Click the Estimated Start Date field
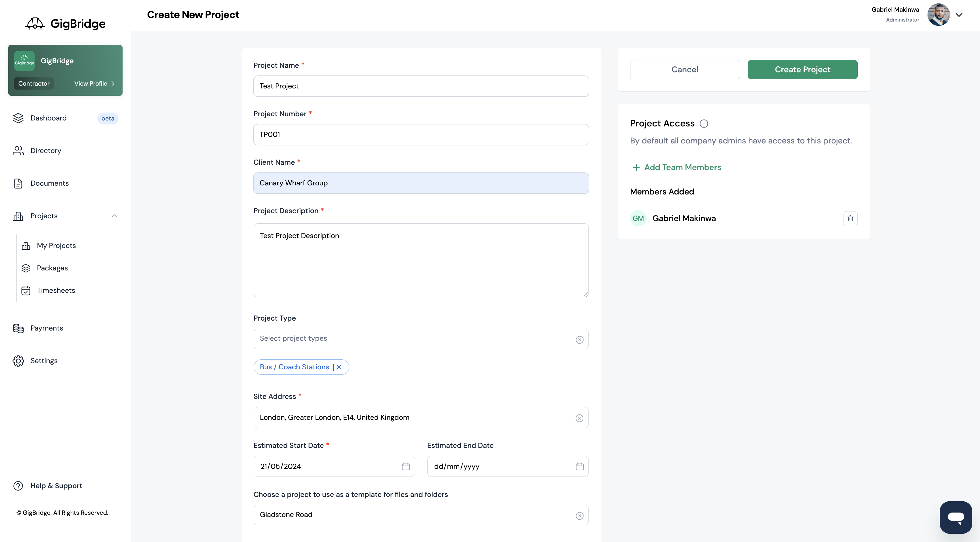This screenshot has height=542, width=980. pyautogui.click(x=334, y=466)
